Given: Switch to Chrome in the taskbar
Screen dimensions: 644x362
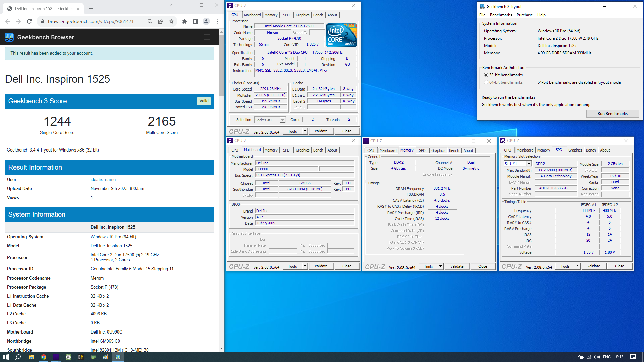Looking at the screenshot, I should [44, 357].
